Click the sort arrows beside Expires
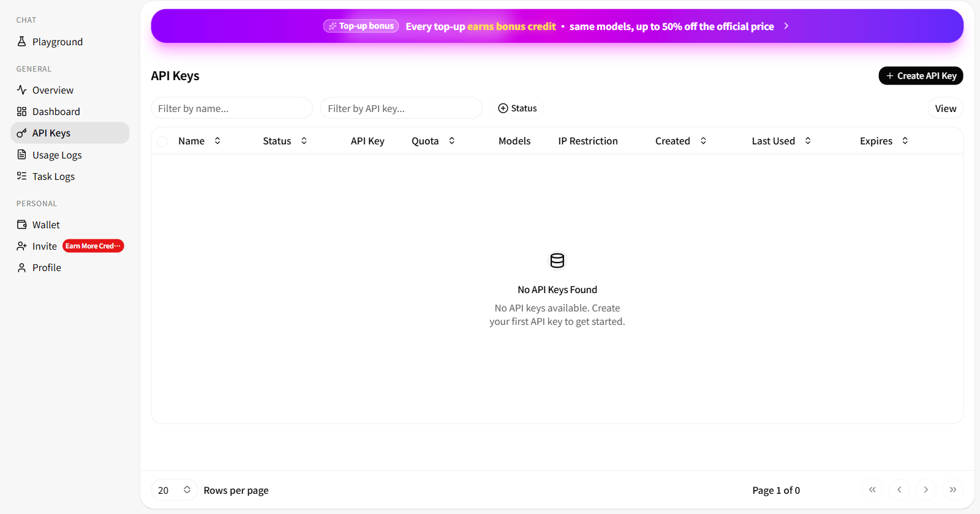Screen dimensions: 980x514 [905, 141]
